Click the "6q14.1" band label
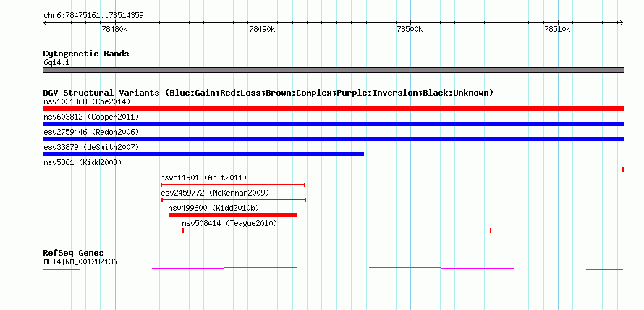 (56, 63)
